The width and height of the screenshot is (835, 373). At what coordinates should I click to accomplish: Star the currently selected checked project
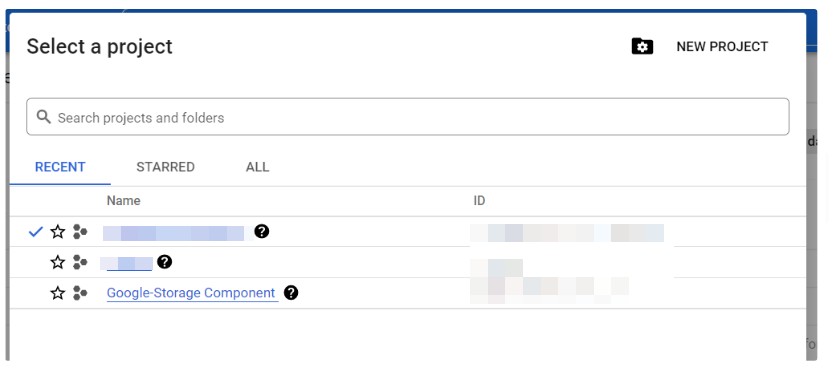pyautogui.click(x=58, y=232)
